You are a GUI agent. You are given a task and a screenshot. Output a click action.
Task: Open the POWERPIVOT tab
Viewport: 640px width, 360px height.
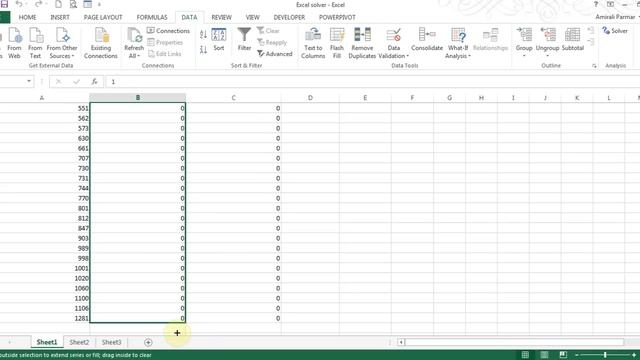coord(337,17)
